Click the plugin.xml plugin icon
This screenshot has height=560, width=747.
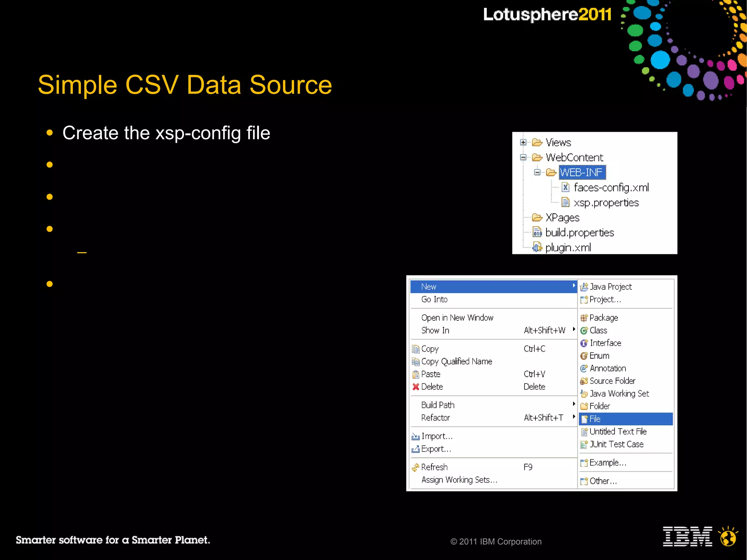(537, 247)
